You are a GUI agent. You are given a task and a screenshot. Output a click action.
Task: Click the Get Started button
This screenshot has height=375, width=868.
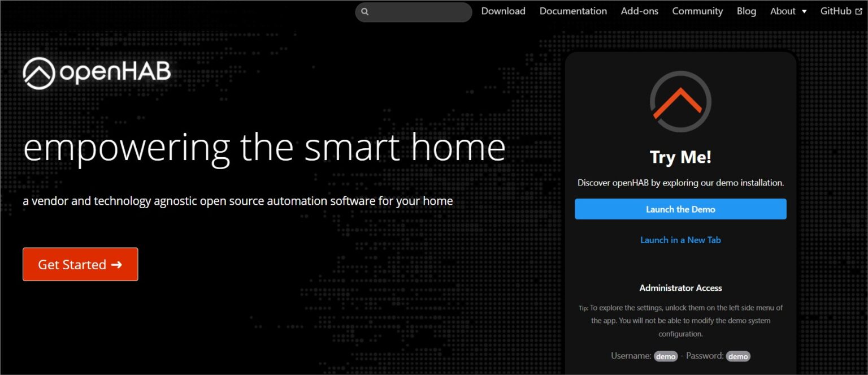80,264
